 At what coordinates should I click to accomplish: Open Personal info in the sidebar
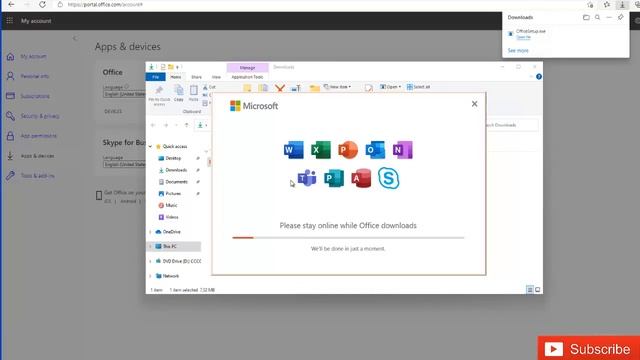pyautogui.click(x=35, y=76)
